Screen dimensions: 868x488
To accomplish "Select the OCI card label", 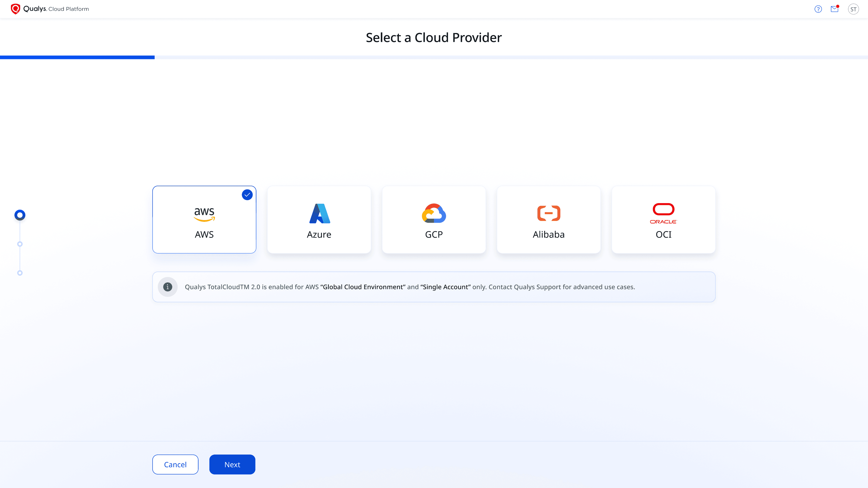I will point(663,235).
